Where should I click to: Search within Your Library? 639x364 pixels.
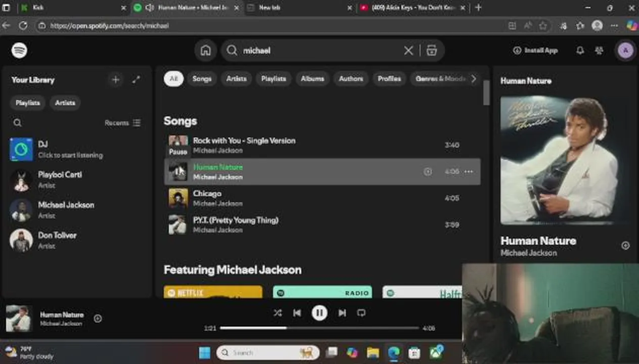click(x=17, y=123)
